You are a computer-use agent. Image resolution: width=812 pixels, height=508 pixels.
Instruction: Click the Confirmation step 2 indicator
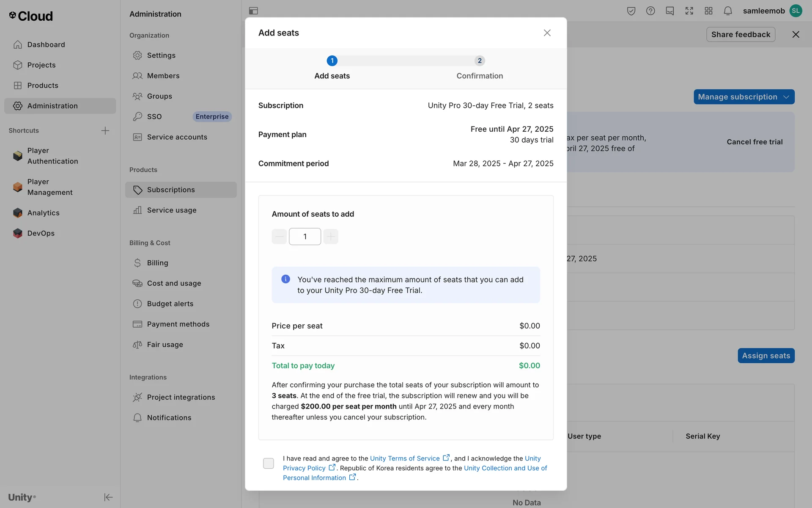click(479, 61)
